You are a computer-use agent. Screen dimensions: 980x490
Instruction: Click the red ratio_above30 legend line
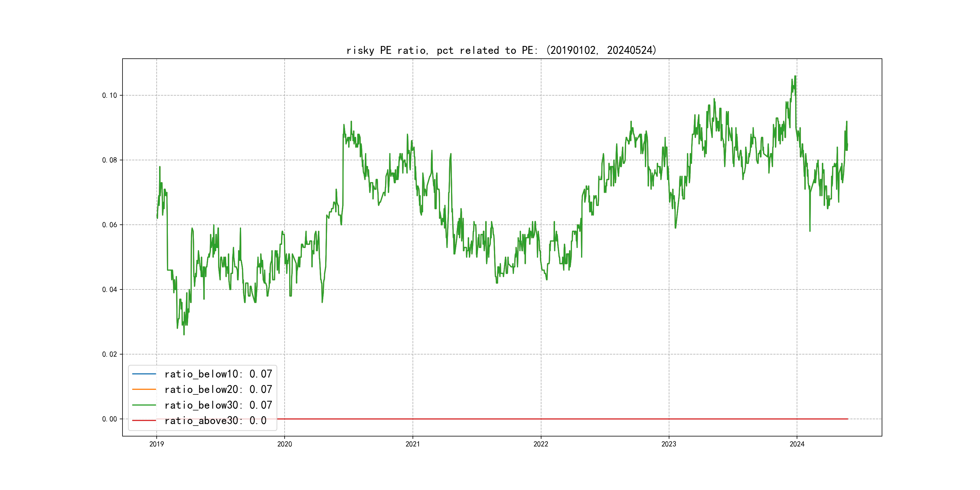click(144, 420)
